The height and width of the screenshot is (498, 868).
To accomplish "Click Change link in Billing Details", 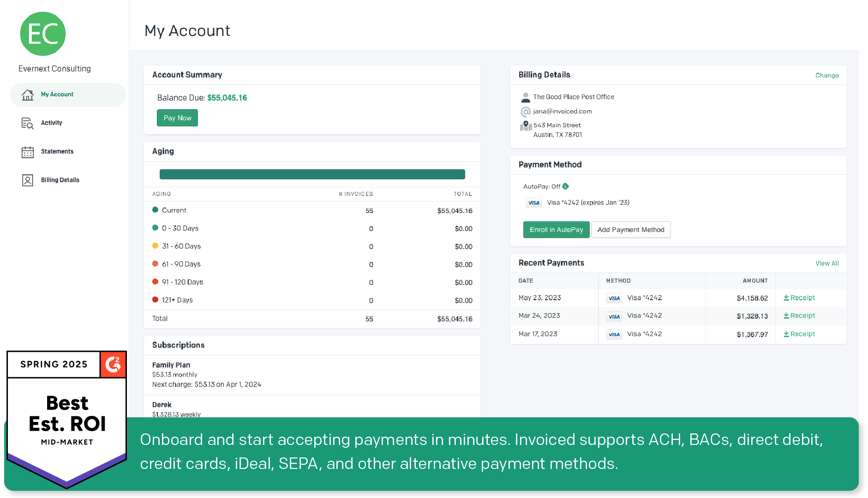I will (826, 75).
